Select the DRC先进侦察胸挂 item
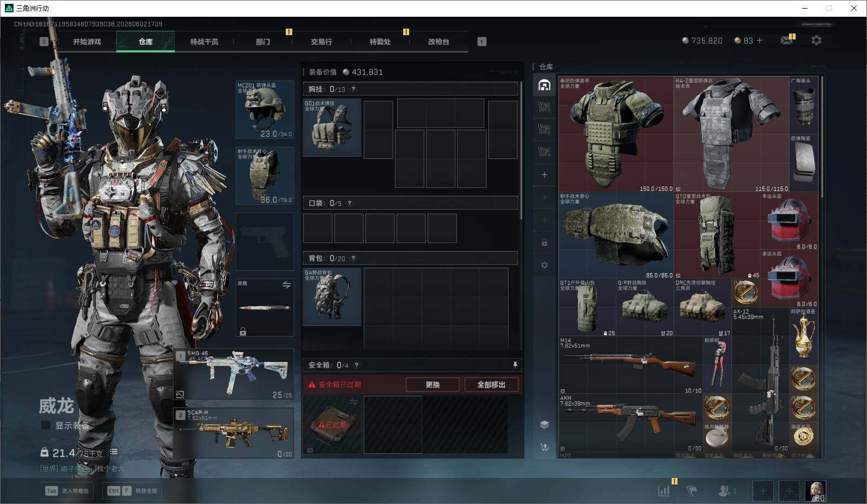This screenshot has width=867, height=504. [703, 308]
